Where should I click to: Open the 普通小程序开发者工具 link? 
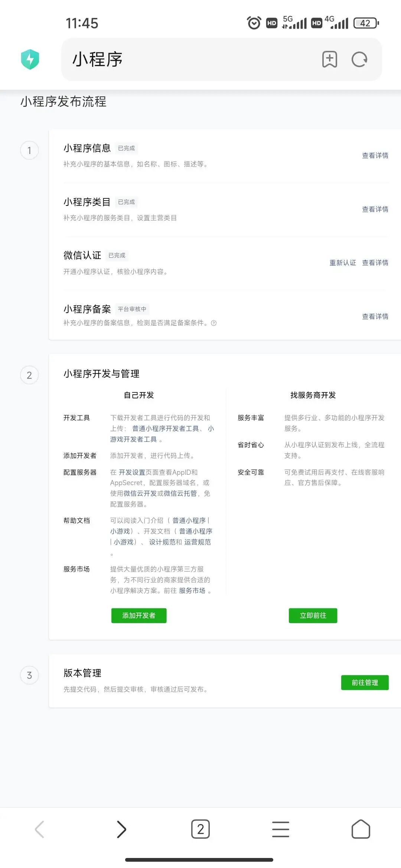pyautogui.click(x=166, y=428)
